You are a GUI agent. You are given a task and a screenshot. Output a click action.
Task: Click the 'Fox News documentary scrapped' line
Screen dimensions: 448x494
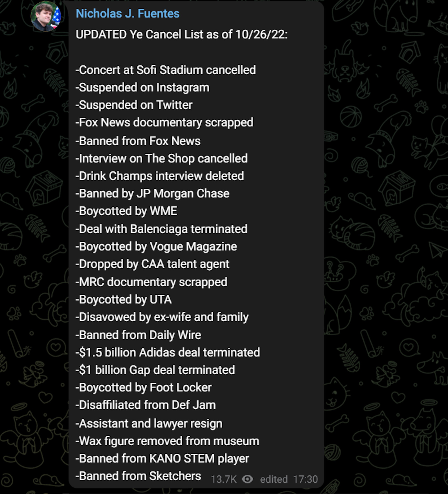[164, 122]
